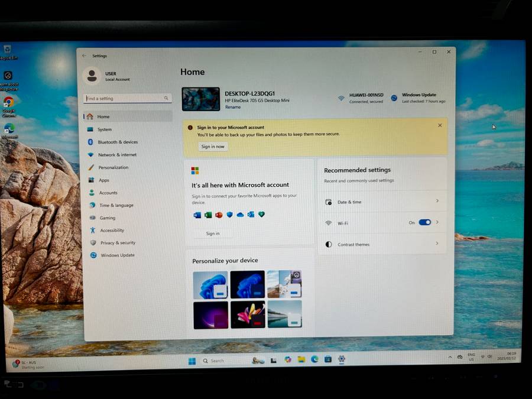Dismiss the Microsoft account sign-in banner

440,125
